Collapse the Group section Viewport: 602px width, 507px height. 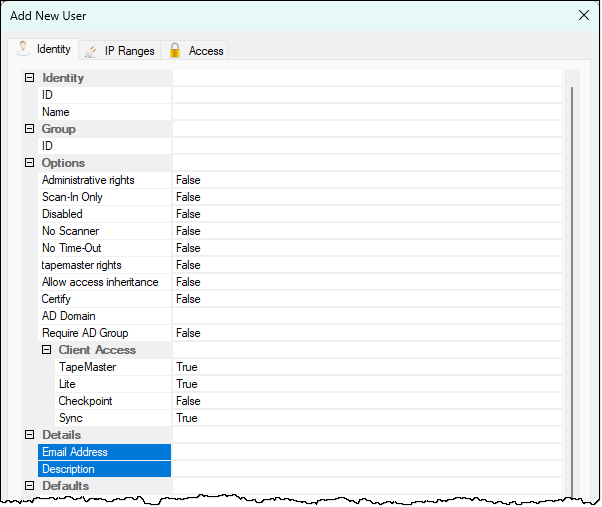coord(29,129)
